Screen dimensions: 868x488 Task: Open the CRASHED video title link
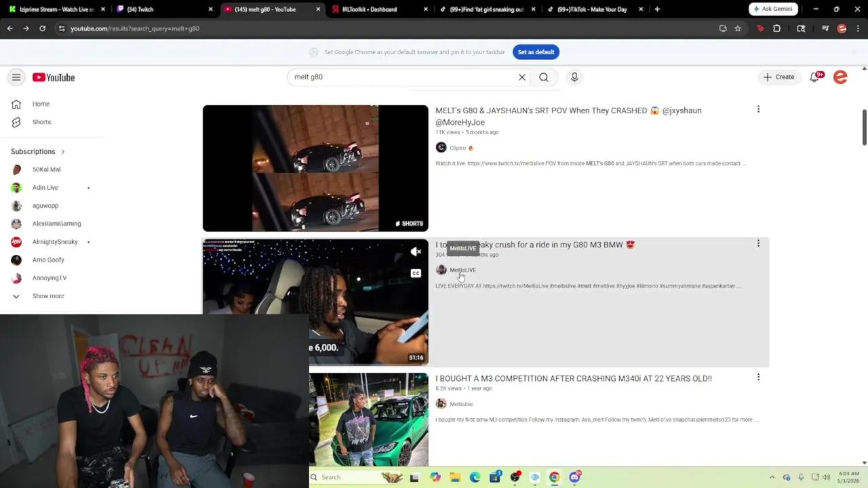click(568, 117)
